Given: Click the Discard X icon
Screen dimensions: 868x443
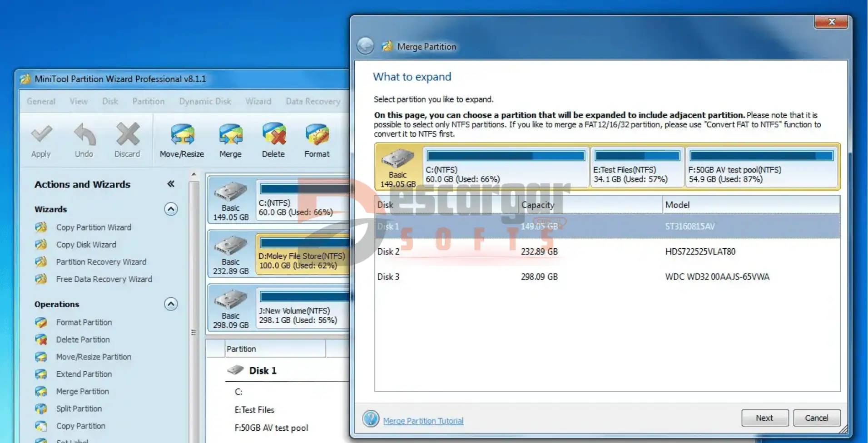Looking at the screenshot, I should (127, 135).
